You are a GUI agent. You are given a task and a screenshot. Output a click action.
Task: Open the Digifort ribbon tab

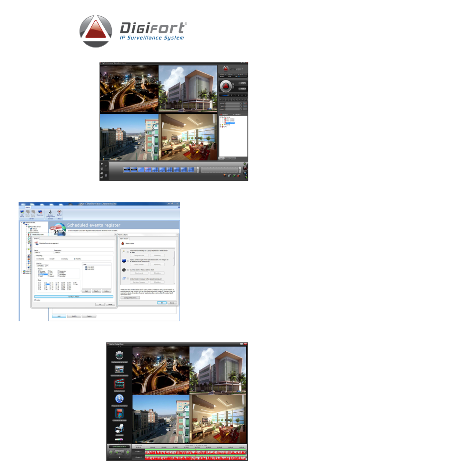28,208
